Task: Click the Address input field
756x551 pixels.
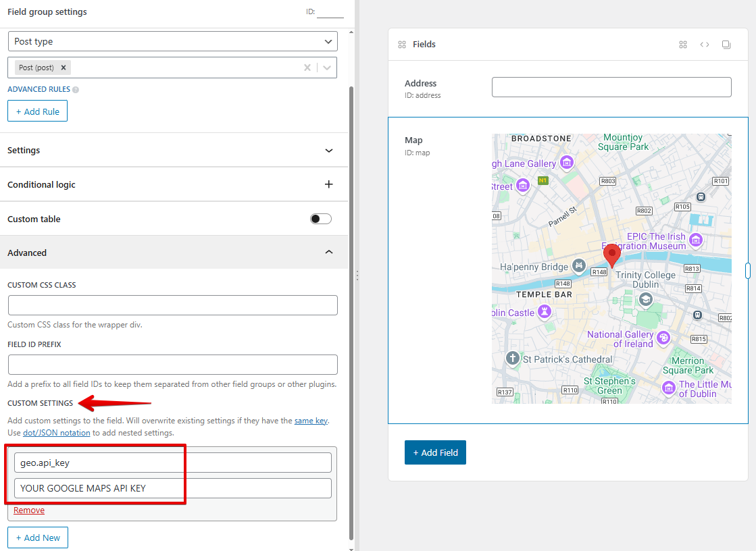Action: pos(611,86)
